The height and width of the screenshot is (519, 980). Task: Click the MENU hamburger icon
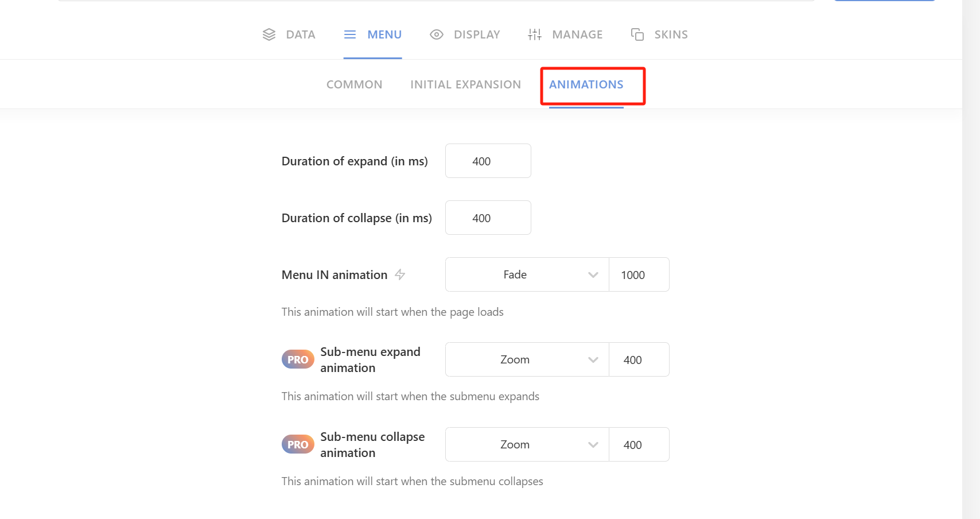pyautogui.click(x=350, y=34)
